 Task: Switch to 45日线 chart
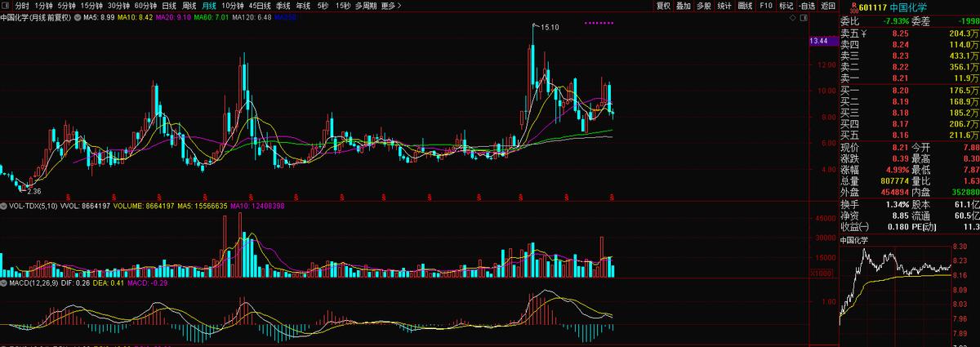[261, 5]
